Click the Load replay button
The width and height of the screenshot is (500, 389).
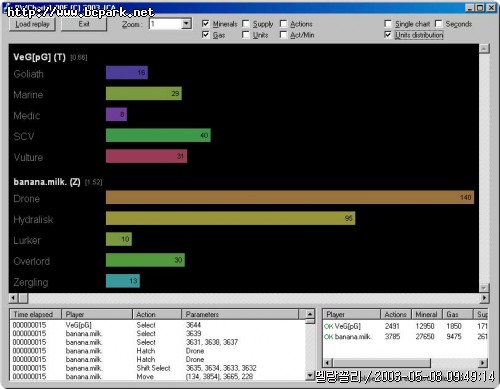pyautogui.click(x=32, y=24)
